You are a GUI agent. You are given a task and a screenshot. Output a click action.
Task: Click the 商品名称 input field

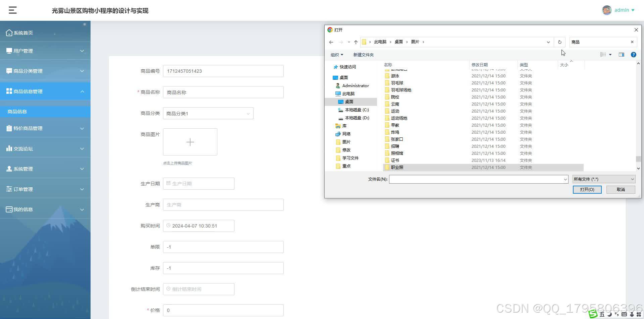pos(223,92)
